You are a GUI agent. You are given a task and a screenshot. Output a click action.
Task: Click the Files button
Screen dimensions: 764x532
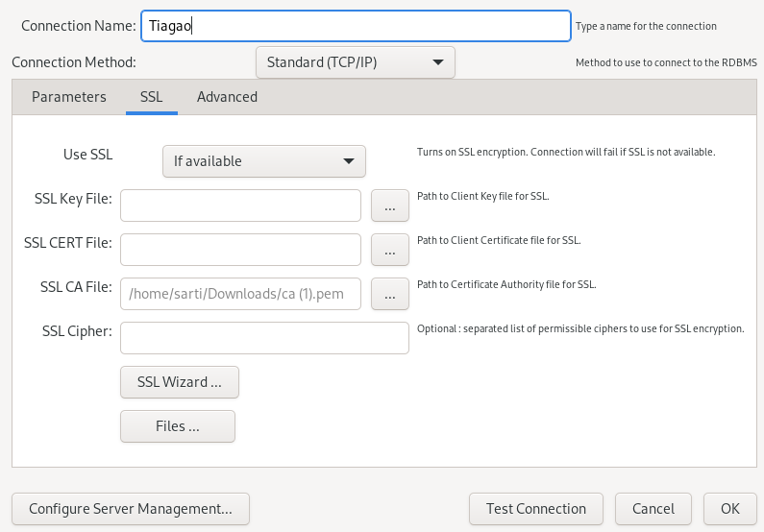tap(178, 426)
